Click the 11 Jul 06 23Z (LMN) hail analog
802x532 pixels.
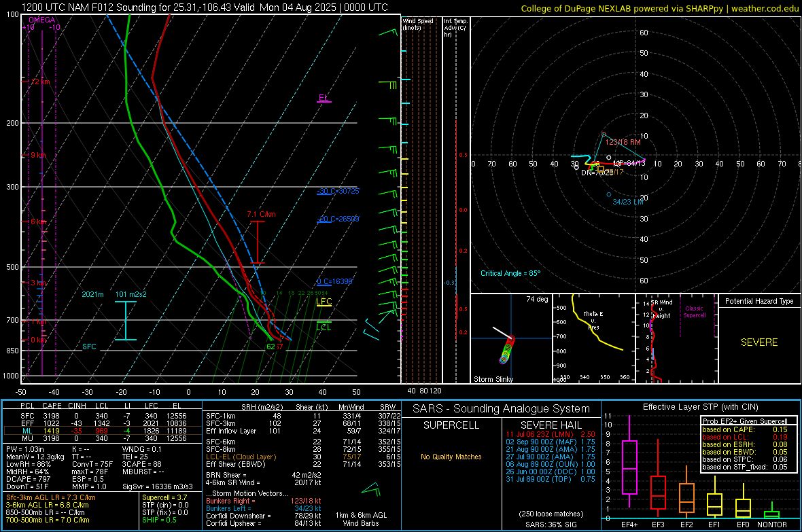tap(551, 434)
